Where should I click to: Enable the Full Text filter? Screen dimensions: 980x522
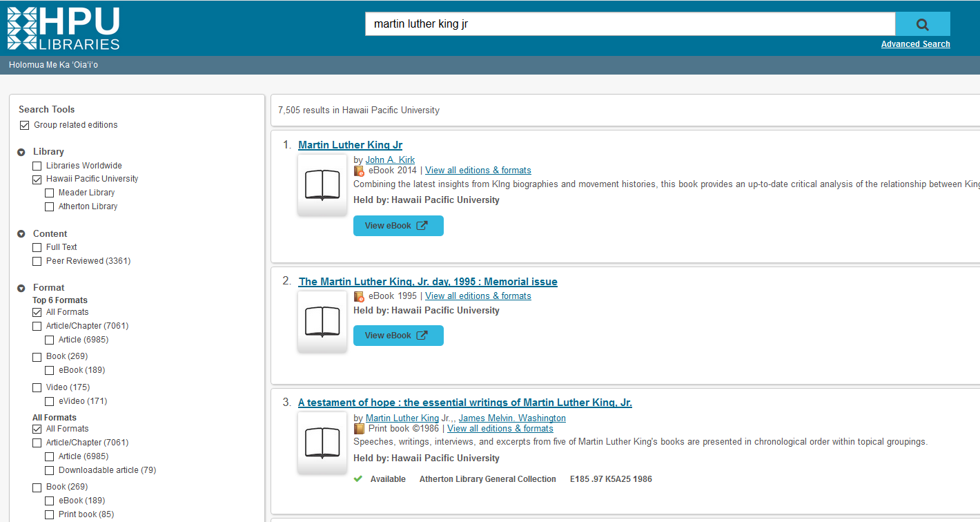coord(37,247)
